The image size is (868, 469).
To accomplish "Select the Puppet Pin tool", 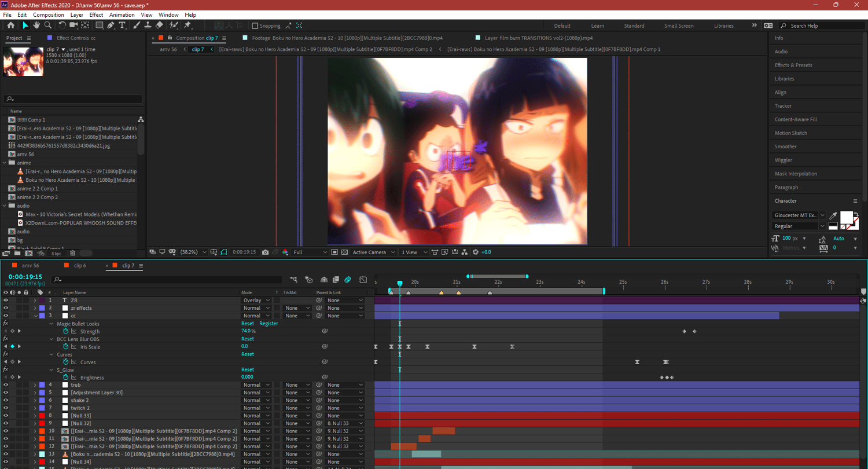I will tap(187, 25).
